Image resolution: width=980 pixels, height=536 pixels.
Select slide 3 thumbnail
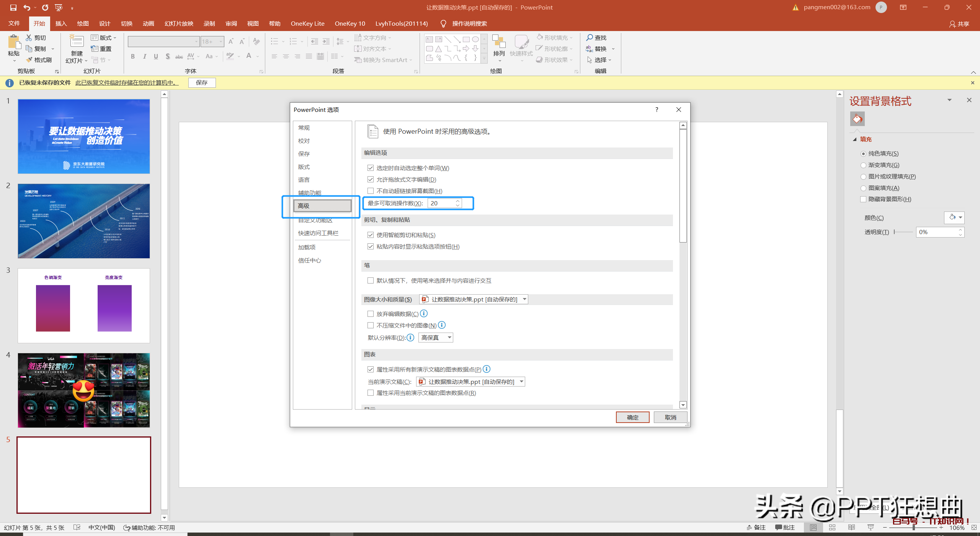coord(83,305)
